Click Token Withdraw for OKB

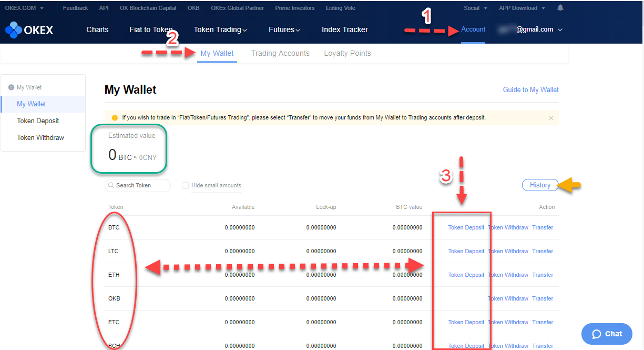pos(508,298)
